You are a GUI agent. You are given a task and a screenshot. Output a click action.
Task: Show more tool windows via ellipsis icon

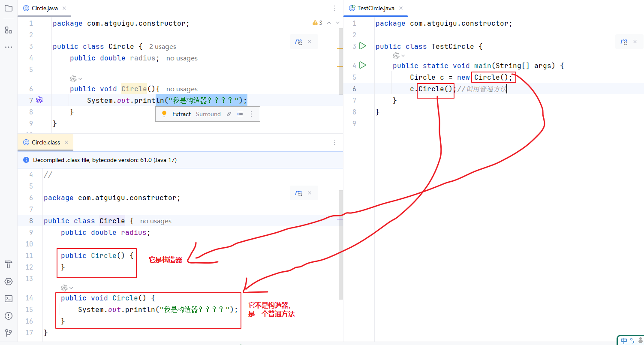[x=8, y=47]
